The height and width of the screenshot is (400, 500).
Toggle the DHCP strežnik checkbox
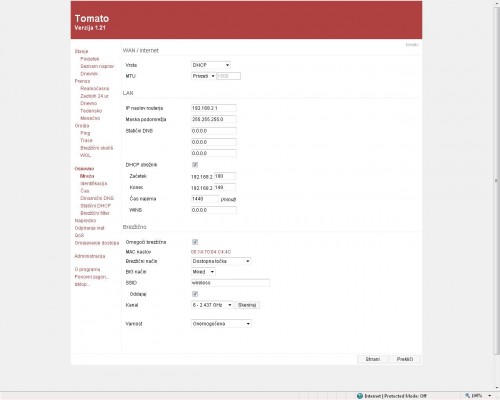pos(195,165)
